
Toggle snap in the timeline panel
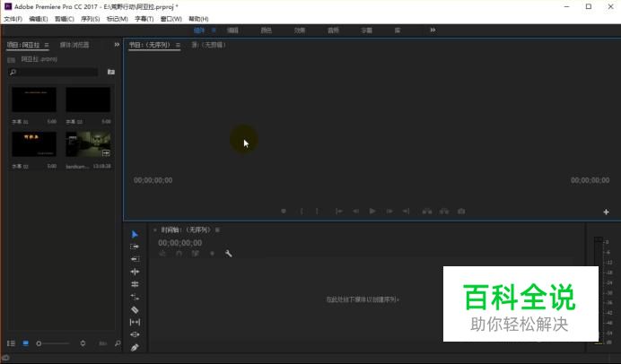[x=179, y=254]
